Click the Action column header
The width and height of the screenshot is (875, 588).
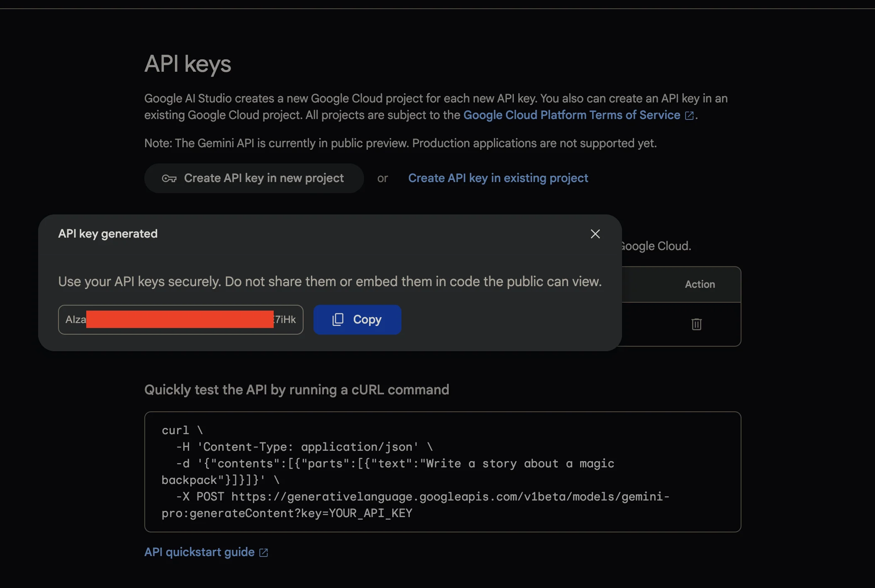pyautogui.click(x=700, y=284)
